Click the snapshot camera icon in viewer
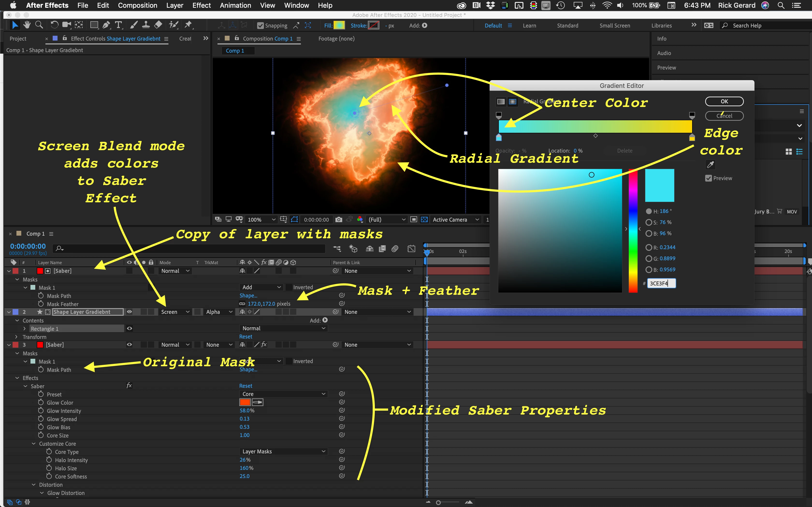This screenshot has width=812, height=507. (x=339, y=220)
